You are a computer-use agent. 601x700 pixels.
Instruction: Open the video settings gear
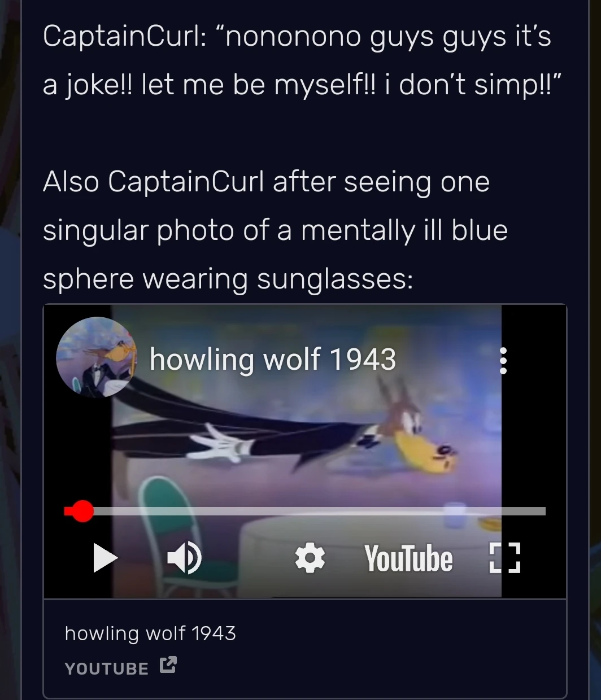pyautogui.click(x=310, y=558)
